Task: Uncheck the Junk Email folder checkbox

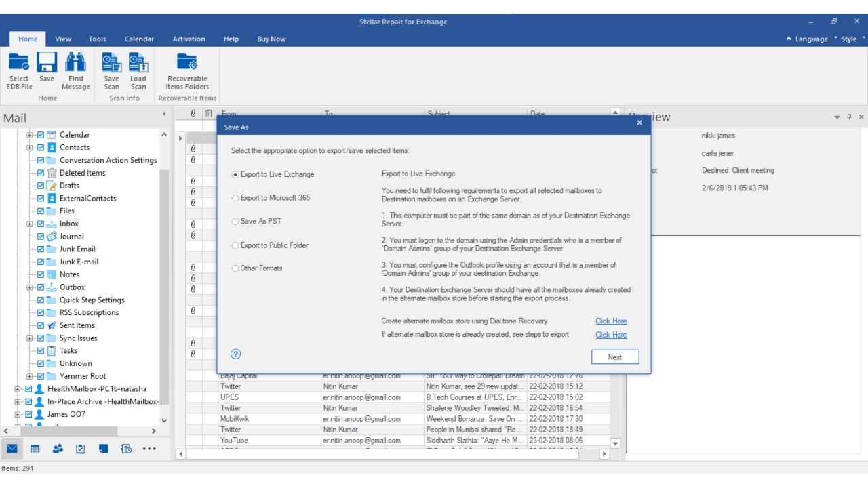Action: [x=41, y=249]
